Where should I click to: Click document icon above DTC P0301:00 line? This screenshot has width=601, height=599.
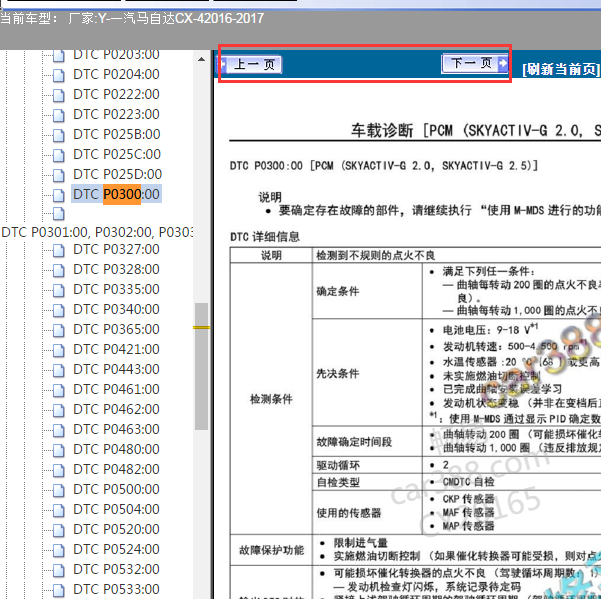[x=59, y=213]
